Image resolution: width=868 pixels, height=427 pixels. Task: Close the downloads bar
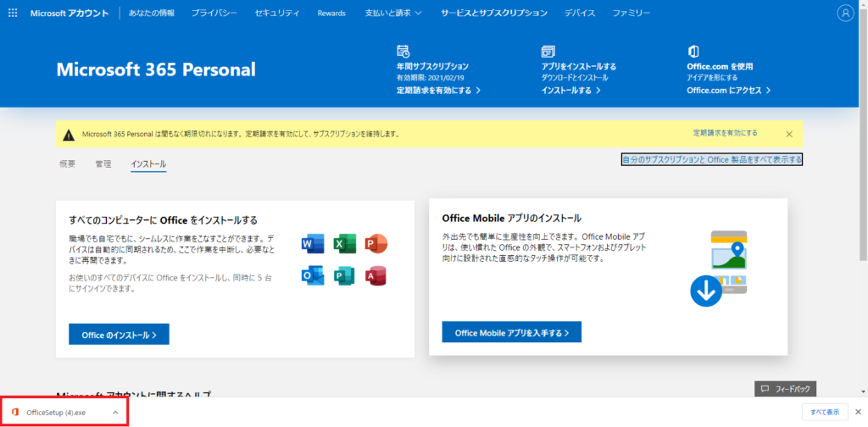click(x=858, y=412)
